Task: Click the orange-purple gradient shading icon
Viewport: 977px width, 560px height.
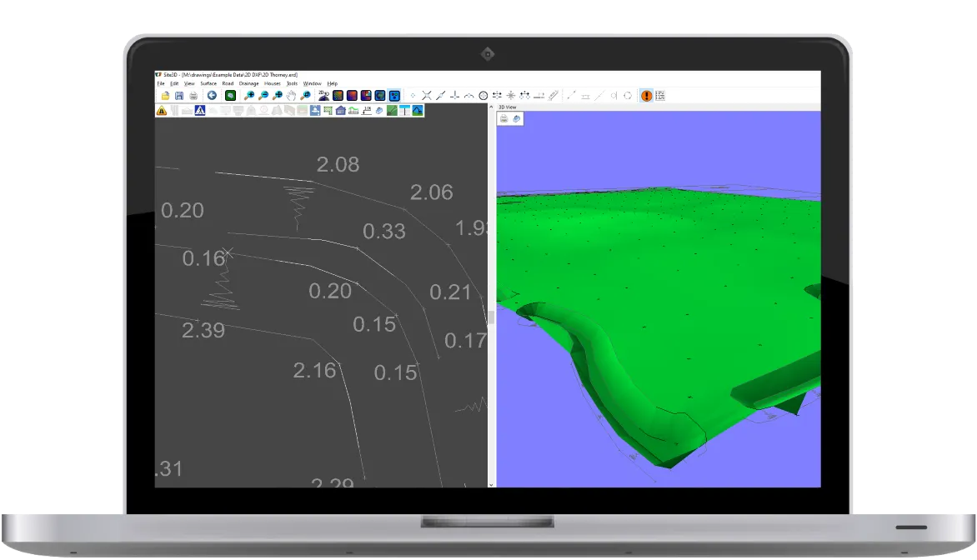Action: pos(352,96)
